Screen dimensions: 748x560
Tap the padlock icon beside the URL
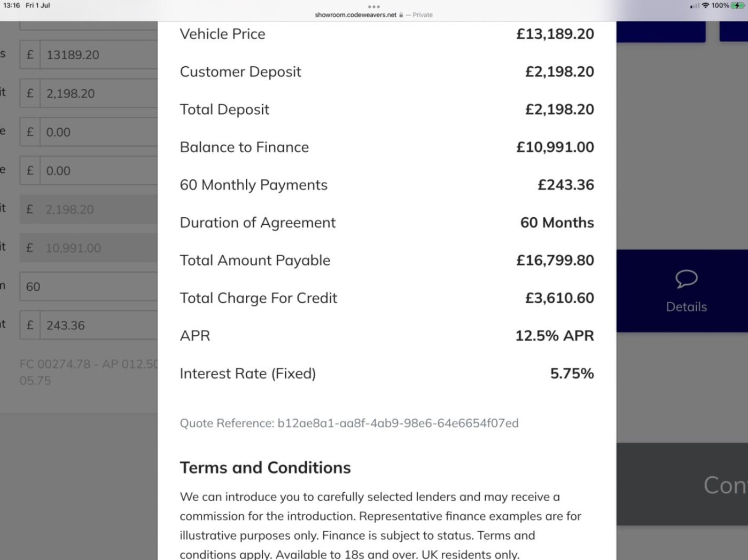pos(401,15)
